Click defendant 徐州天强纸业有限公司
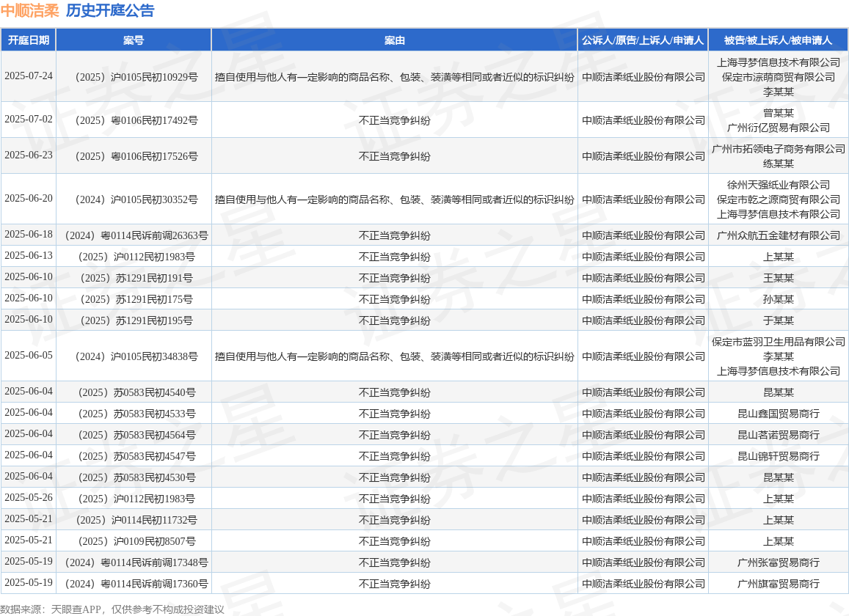 778,185
